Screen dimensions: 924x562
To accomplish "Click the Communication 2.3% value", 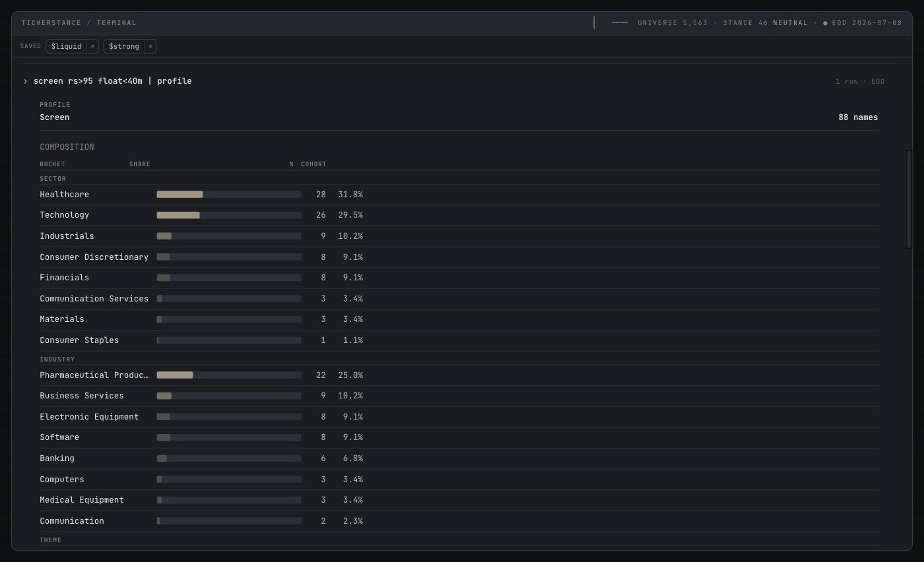I will 353,521.
